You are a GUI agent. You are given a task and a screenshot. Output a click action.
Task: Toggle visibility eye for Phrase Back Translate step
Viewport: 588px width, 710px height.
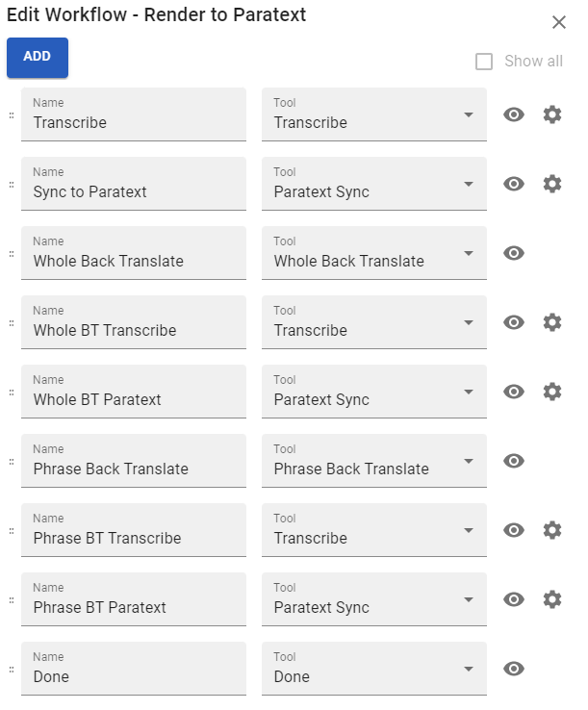click(514, 461)
